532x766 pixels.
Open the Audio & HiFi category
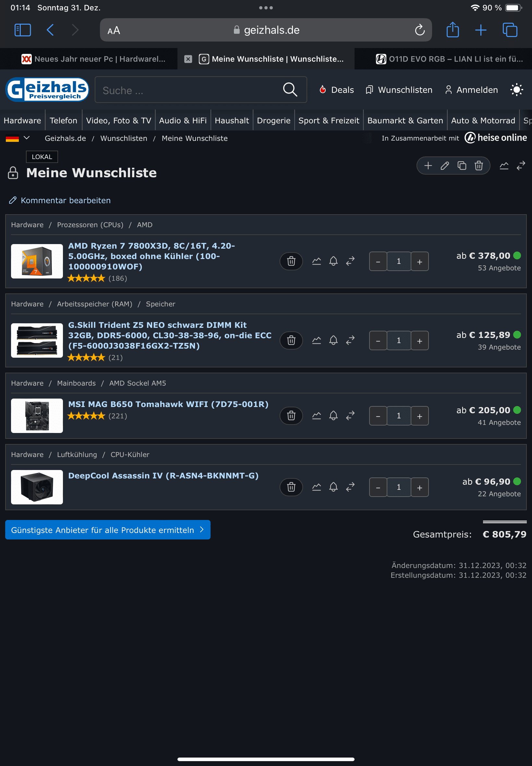183,120
